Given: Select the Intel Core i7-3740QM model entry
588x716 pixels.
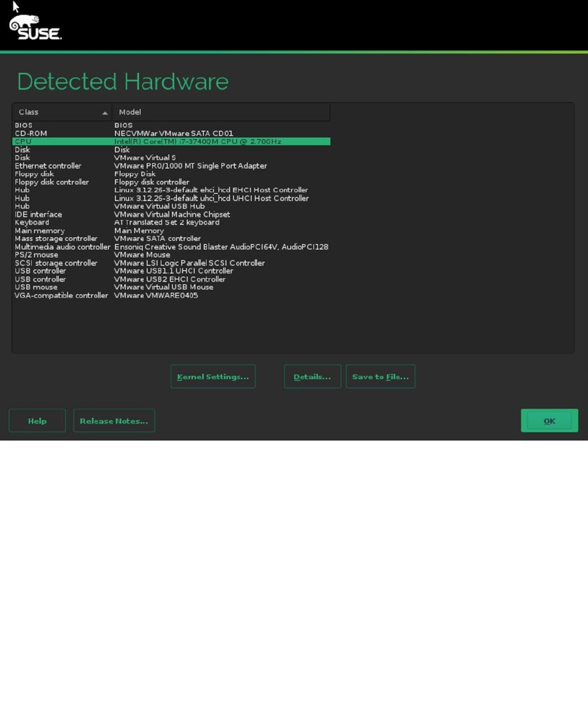Looking at the screenshot, I should (x=198, y=142).
